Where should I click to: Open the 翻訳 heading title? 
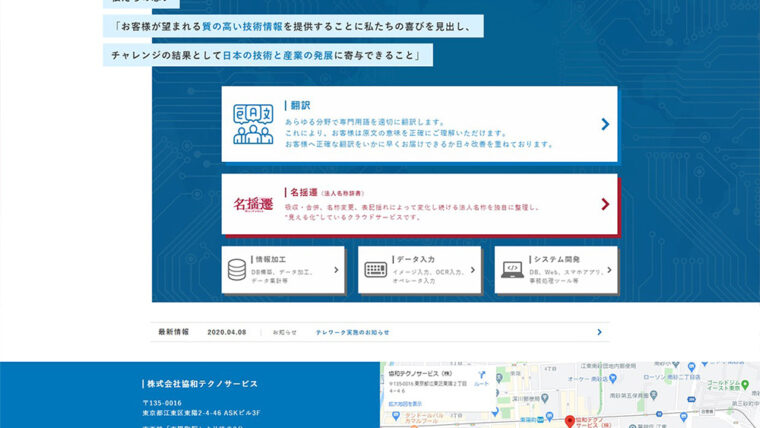[x=300, y=105]
